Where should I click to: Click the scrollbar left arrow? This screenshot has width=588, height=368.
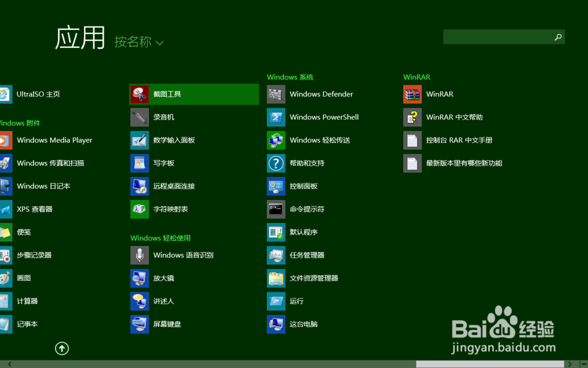click(10, 364)
